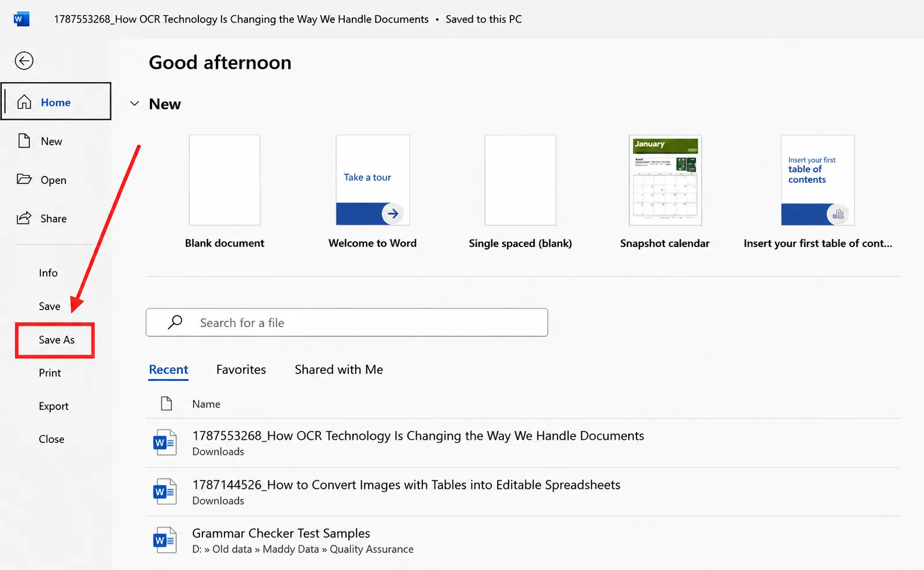Click the arrow button on the Take a tour template

393,214
